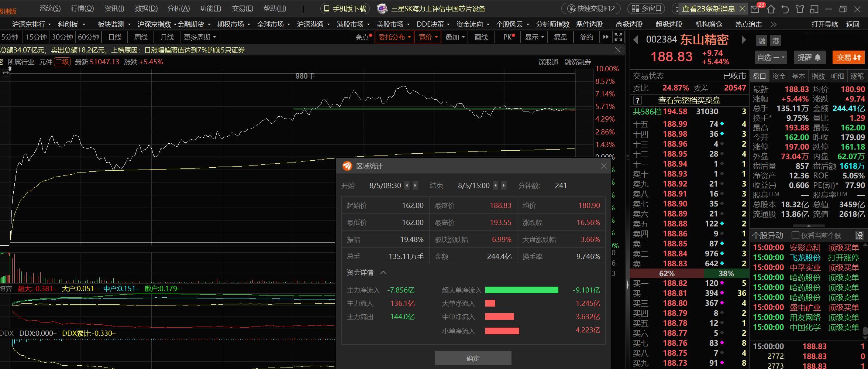Click the orange 交易 trade button
The width and height of the screenshot is (868, 369).
848,58
